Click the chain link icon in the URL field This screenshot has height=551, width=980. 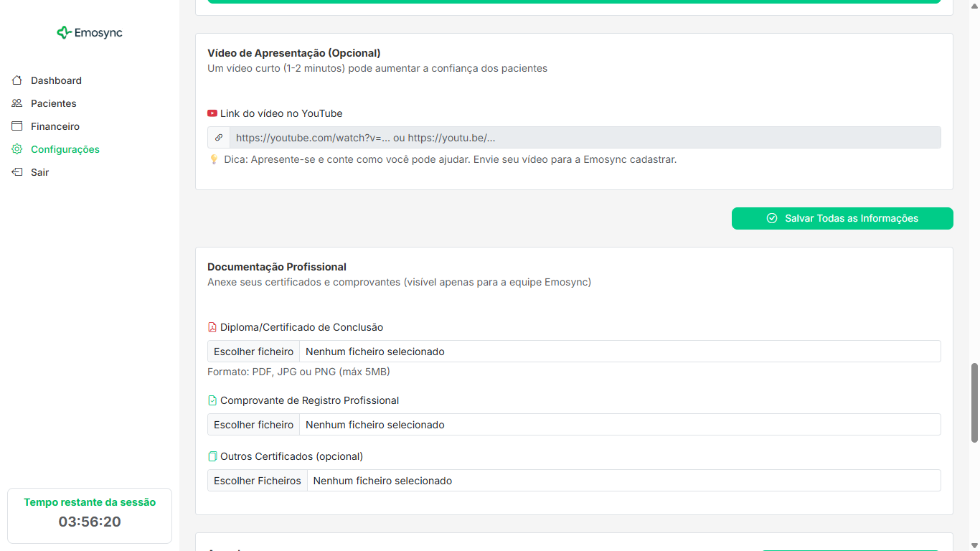point(218,137)
